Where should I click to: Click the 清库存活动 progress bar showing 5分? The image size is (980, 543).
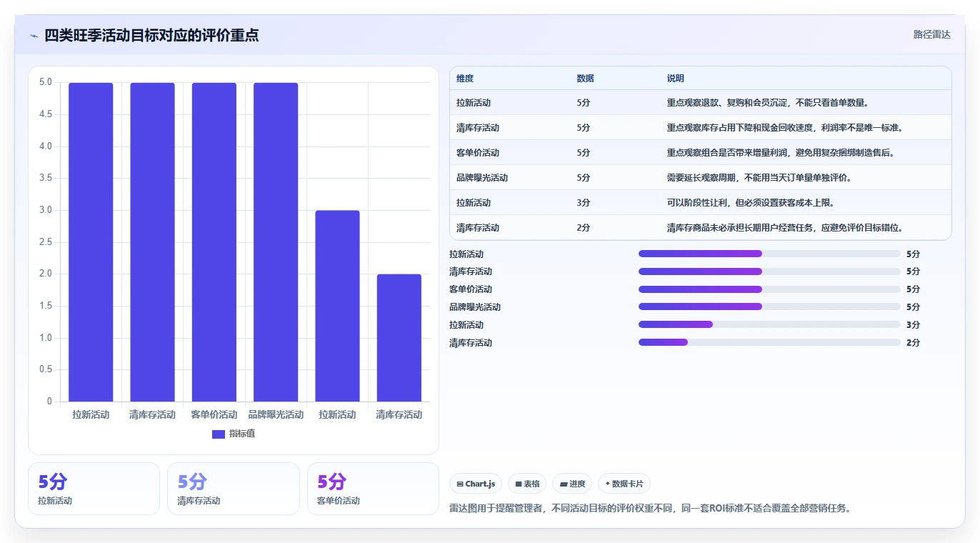coord(769,271)
